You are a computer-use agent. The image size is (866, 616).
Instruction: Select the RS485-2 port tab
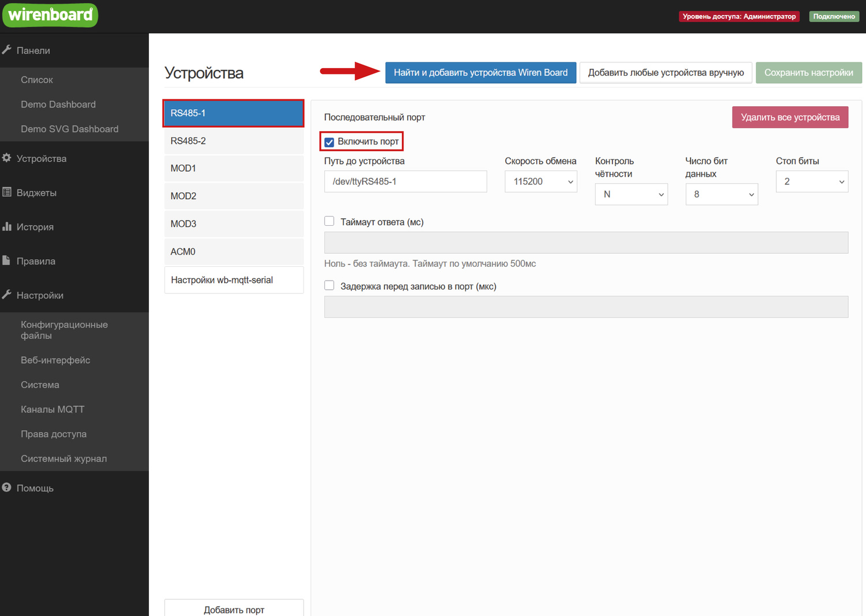click(234, 141)
